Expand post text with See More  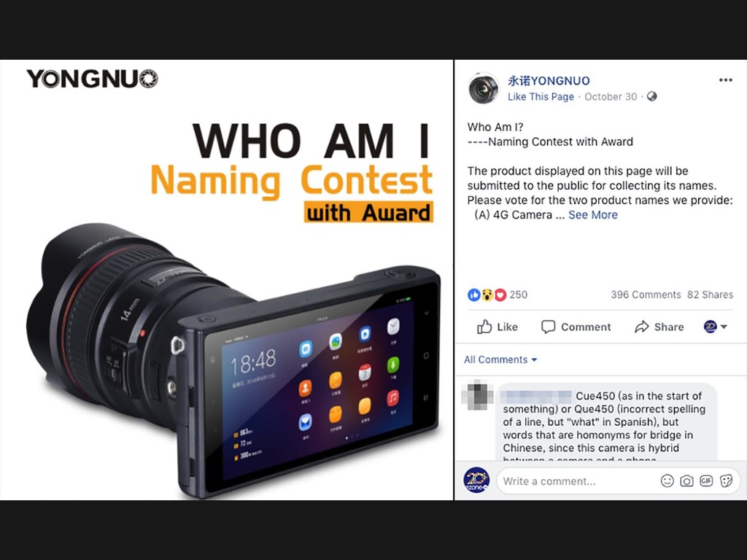click(592, 215)
